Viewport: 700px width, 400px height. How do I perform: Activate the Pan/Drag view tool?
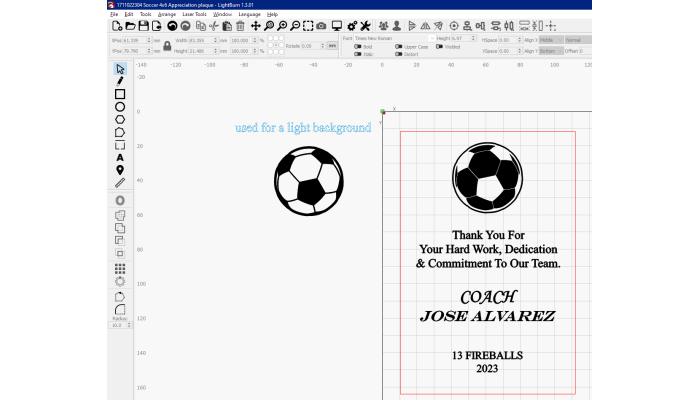pyautogui.click(x=255, y=26)
